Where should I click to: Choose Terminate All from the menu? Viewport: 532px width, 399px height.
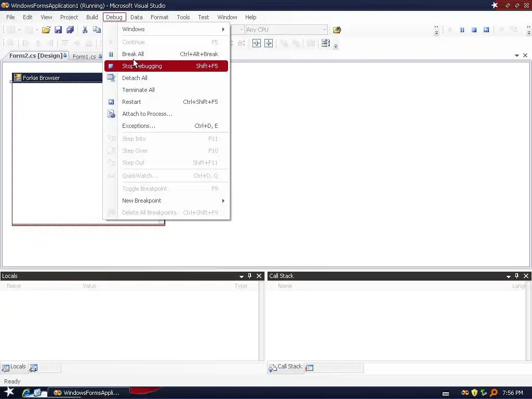coord(166,90)
